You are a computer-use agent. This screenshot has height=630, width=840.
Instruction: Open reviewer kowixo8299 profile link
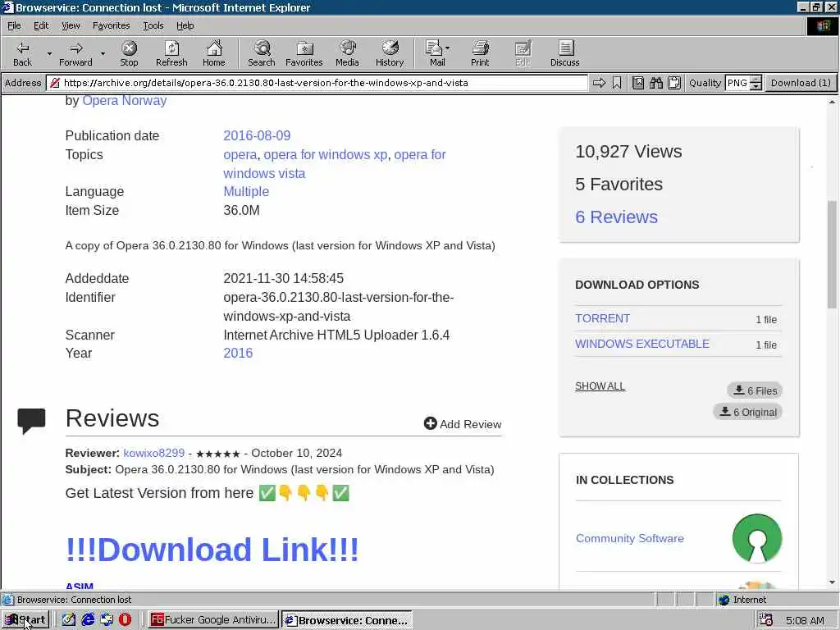tap(153, 453)
